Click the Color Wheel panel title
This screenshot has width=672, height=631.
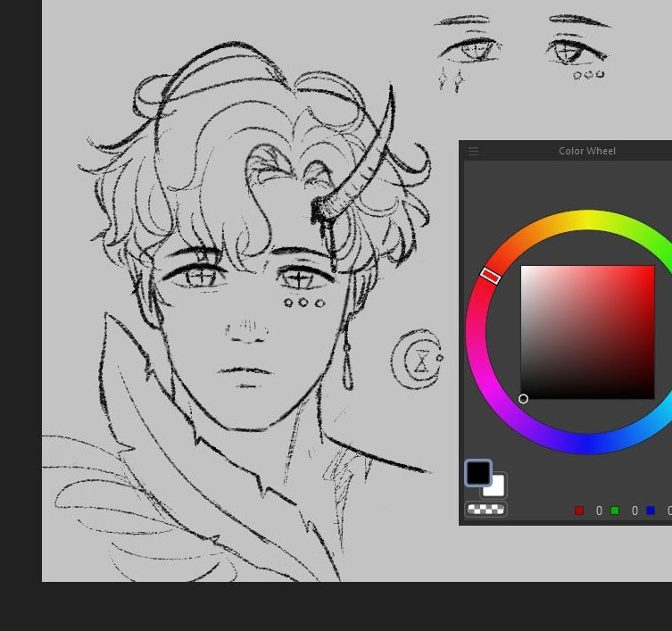[586, 151]
